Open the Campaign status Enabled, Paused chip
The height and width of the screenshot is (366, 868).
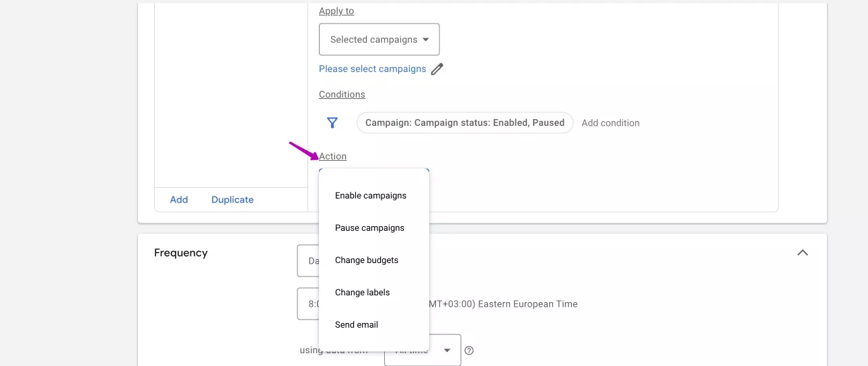click(x=464, y=122)
